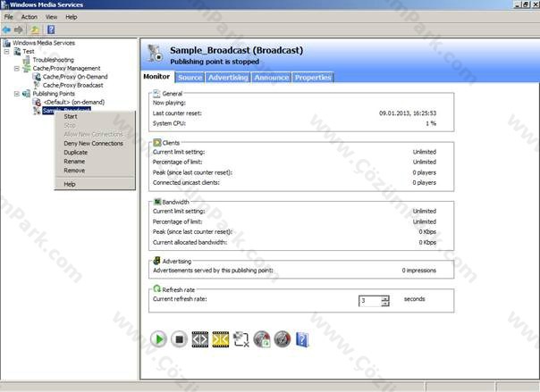Click the Allow new unicast connections filmstrip icon
The height and width of the screenshot is (392, 540).
pyautogui.click(x=199, y=339)
